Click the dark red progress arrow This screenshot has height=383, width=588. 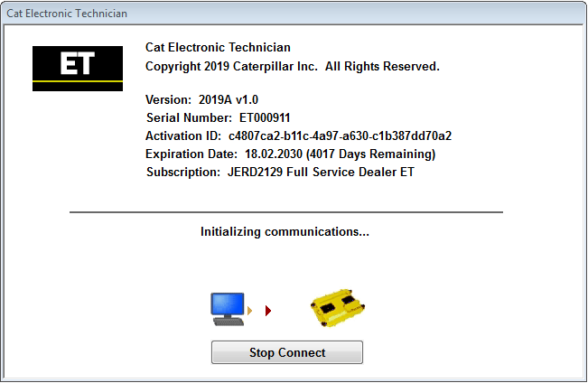[267, 311]
